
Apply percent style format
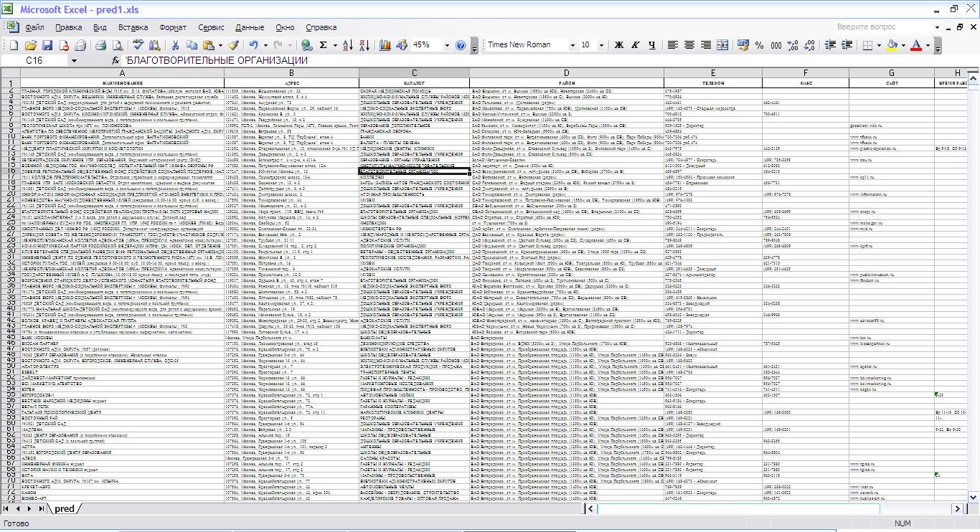click(759, 44)
